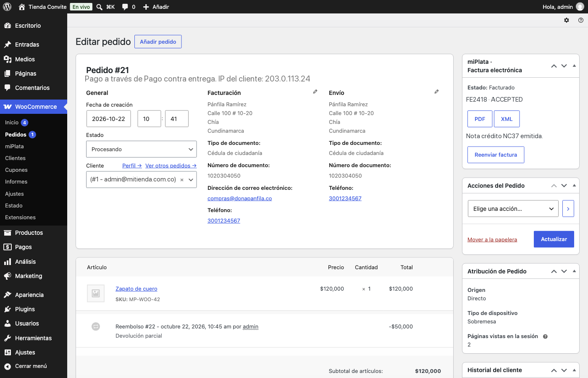Screen dimensions: 588x378
Task: Run the chosen order action arrow button
Action: pos(568,209)
